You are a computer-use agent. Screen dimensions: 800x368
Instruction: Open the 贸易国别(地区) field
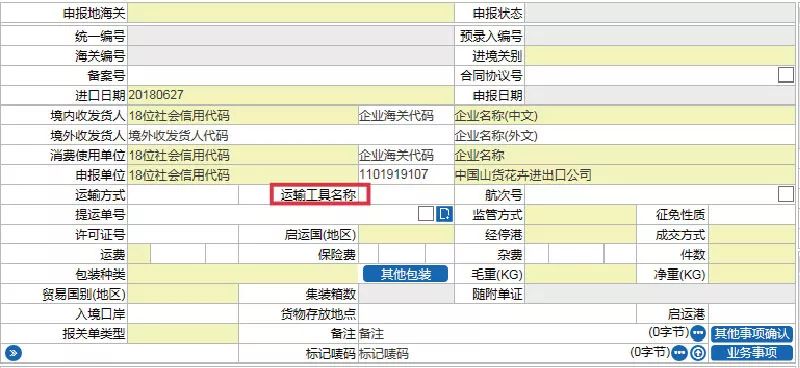pyautogui.click(x=183, y=294)
